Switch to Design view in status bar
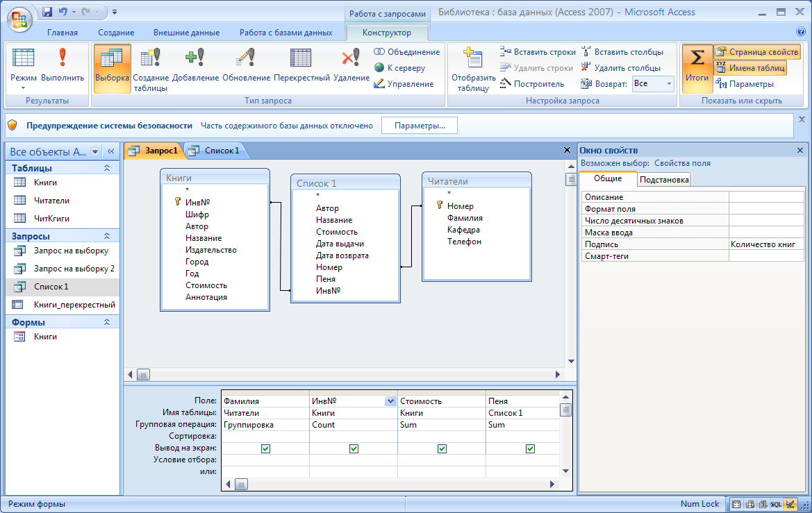 coord(790,504)
